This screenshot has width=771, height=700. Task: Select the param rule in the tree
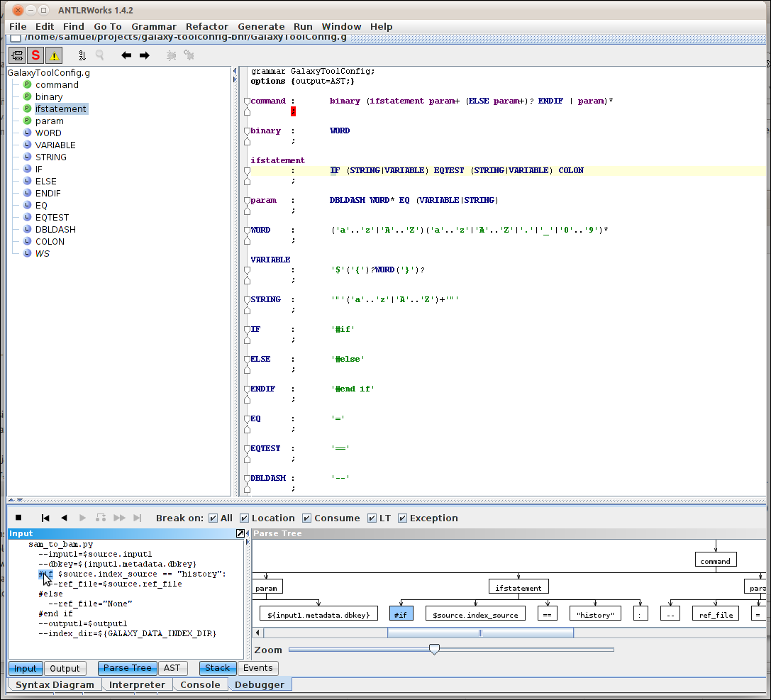click(49, 121)
